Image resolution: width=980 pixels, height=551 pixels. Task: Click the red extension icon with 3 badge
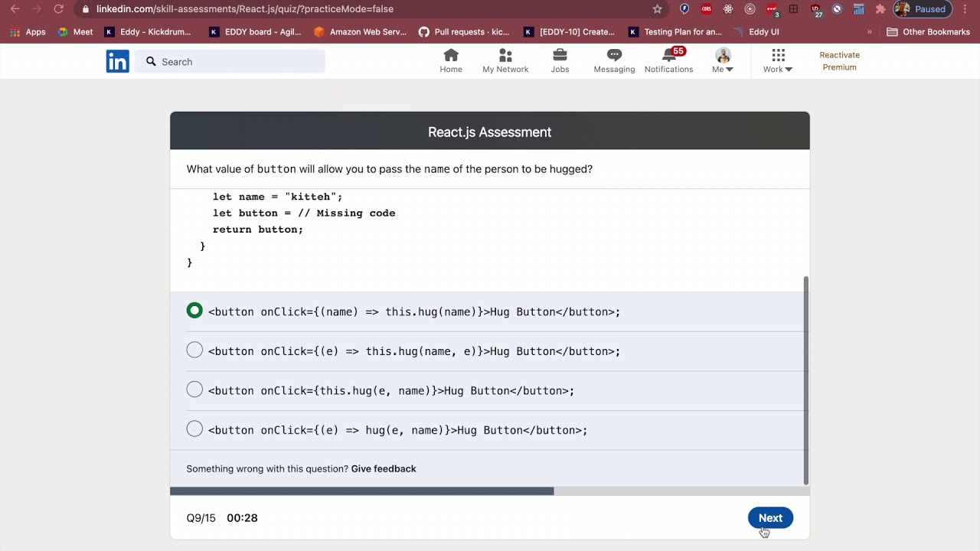coord(772,9)
